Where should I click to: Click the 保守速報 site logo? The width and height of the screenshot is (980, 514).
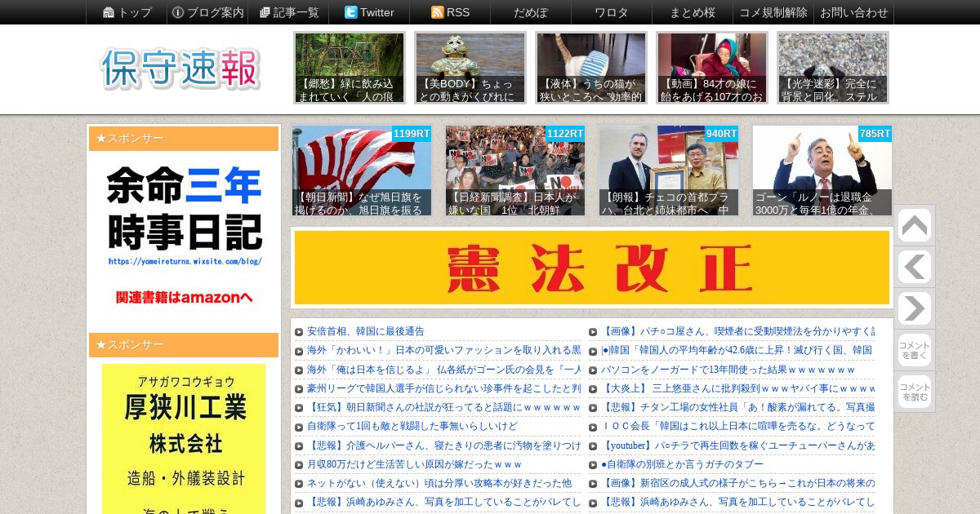pos(180,69)
